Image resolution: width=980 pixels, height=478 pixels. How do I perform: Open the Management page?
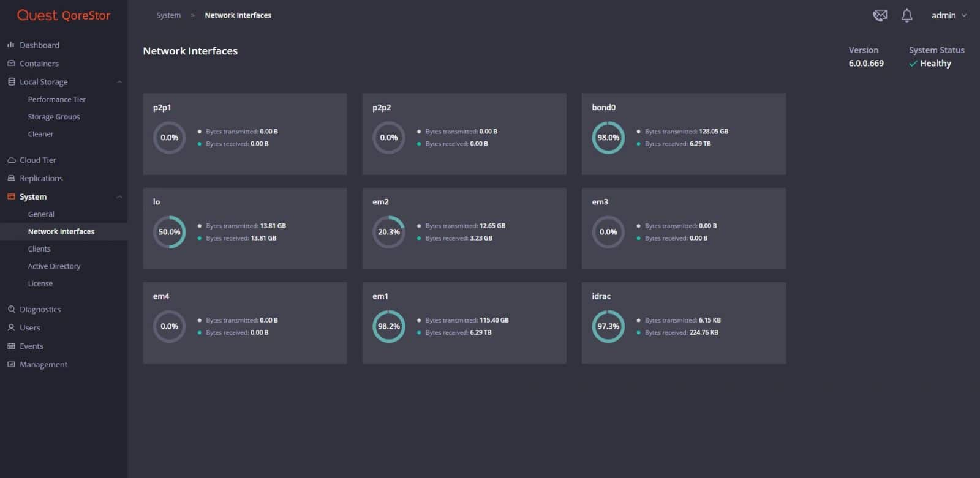[43, 364]
